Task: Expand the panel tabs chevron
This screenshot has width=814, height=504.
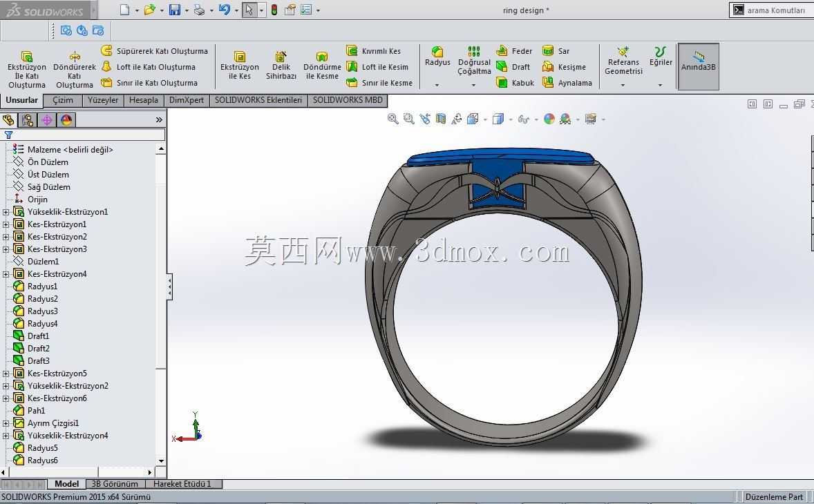Action: [x=159, y=119]
